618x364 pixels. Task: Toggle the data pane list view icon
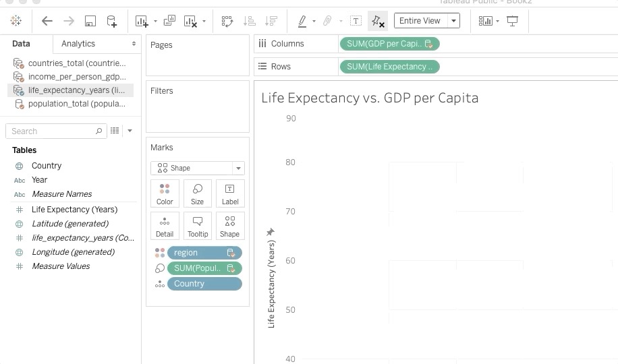pyautogui.click(x=115, y=131)
